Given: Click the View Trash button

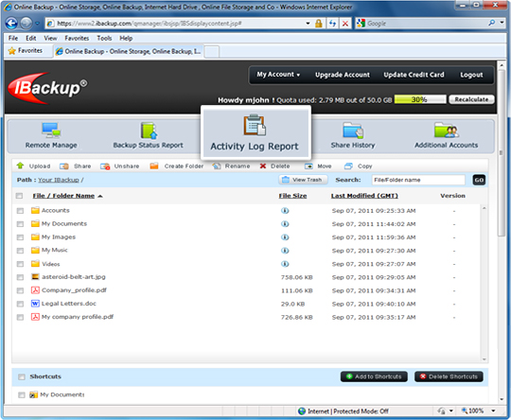Looking at the screenshot, I should 303,180.
